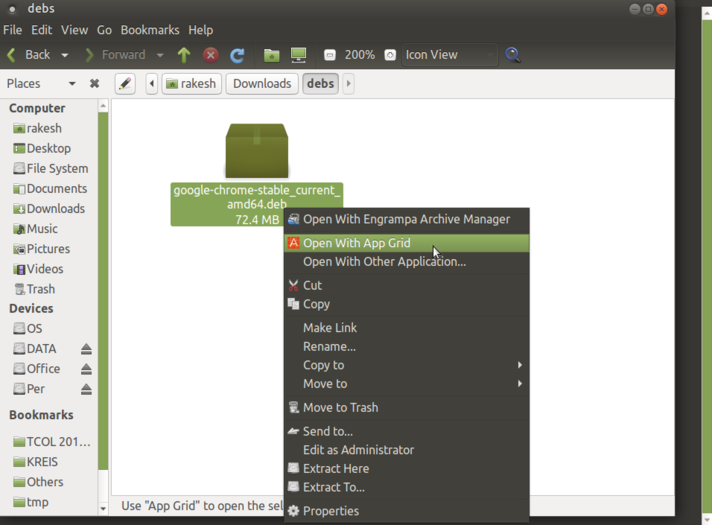Open the Back history dropdown arrow
Image resolution: width=712 pixels, height=525 pixels.
pyautogui.click(x=64, y=55)
